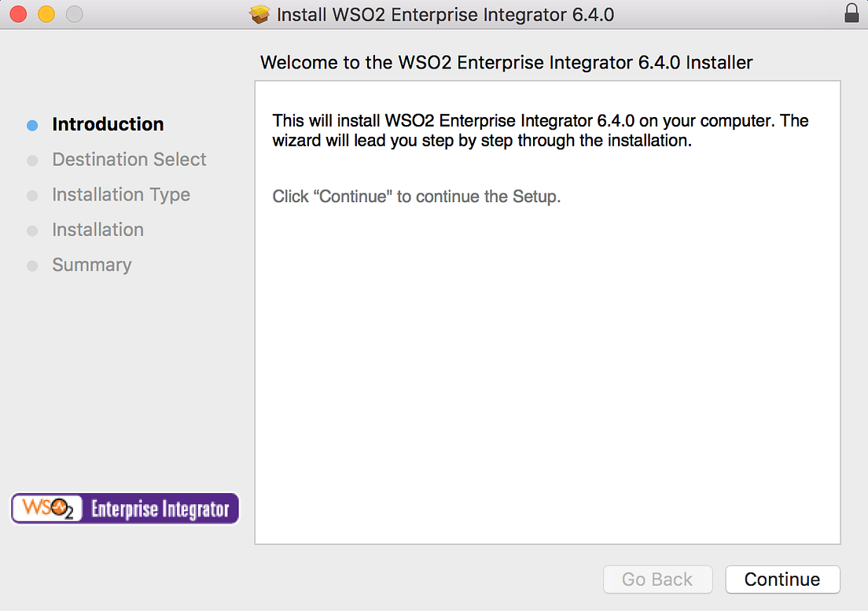Click the blue Introduction step bullet
This screenshot has width=868, height=611.
(x=33, y=126)
